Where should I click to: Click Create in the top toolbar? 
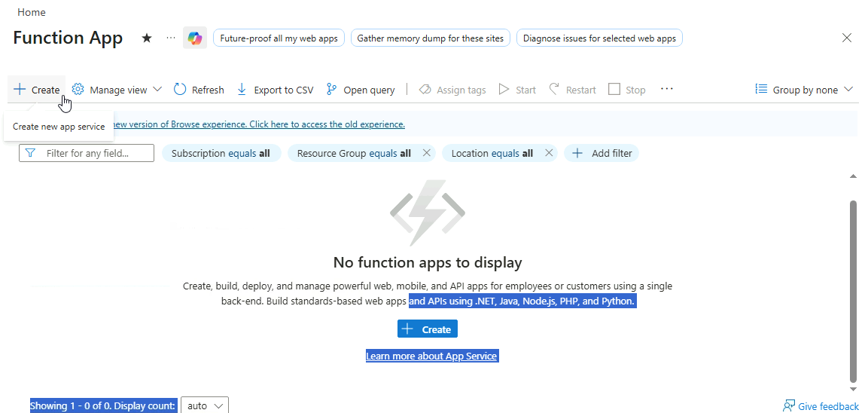pos(36,90)
